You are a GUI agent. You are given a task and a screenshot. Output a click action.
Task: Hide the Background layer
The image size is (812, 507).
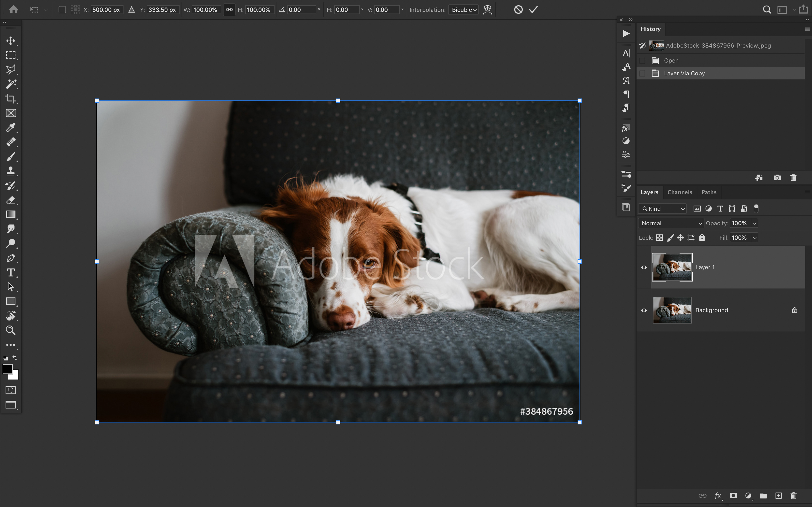[644, 310]
